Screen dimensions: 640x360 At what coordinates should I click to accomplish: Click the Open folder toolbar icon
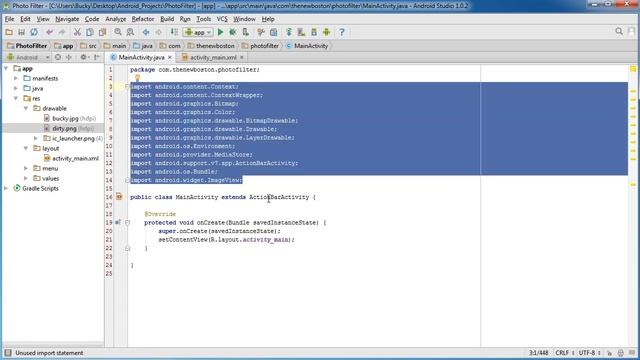(x=9, y=32)
